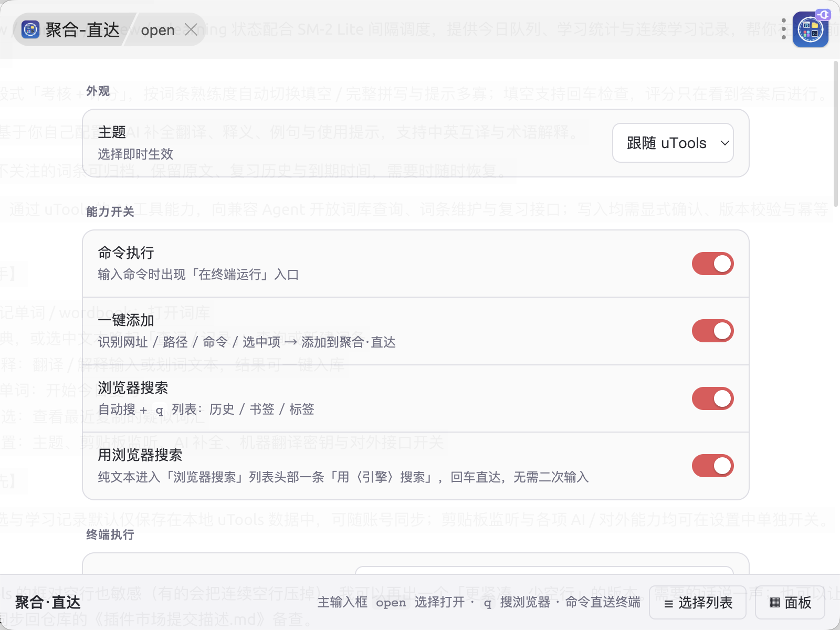Click the open text in search box
840x630 pixels.
click(157, 30)
